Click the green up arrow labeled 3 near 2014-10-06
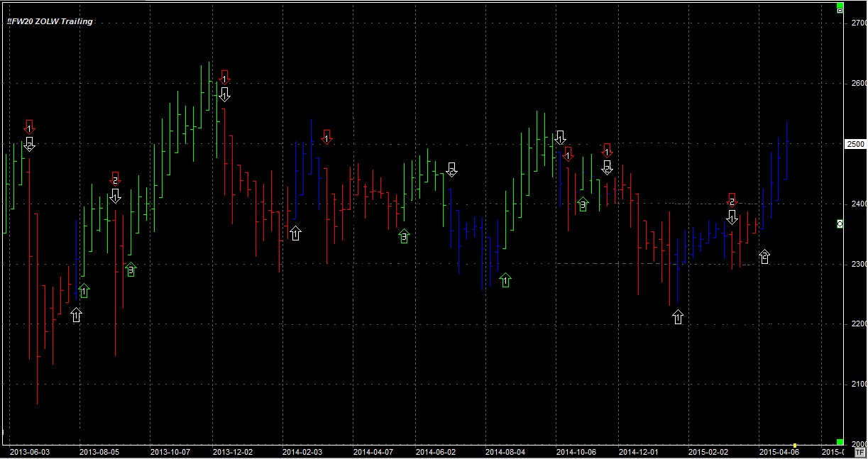The height and width of the screenshot is (459, 868). [583, 204]
